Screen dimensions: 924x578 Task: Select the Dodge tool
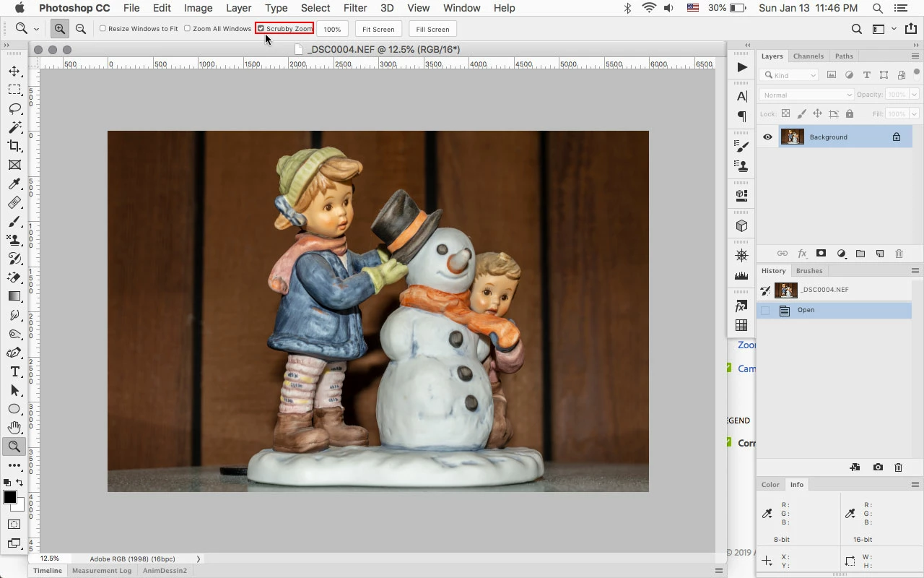point(14,334)
